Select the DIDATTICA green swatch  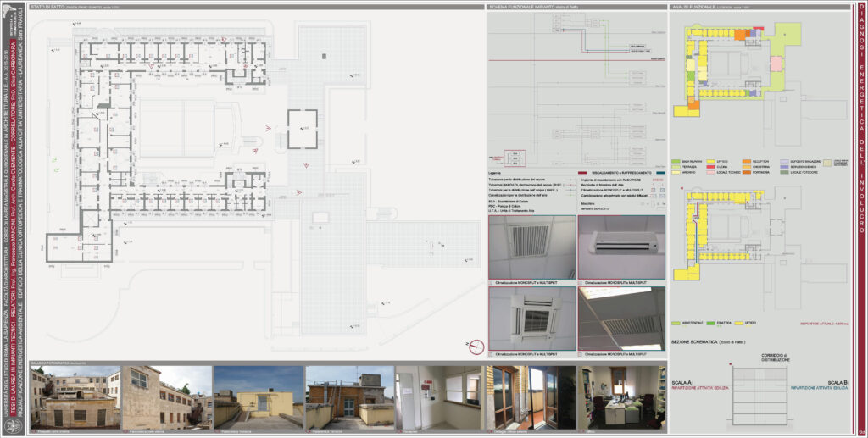[x=711, y=323]
